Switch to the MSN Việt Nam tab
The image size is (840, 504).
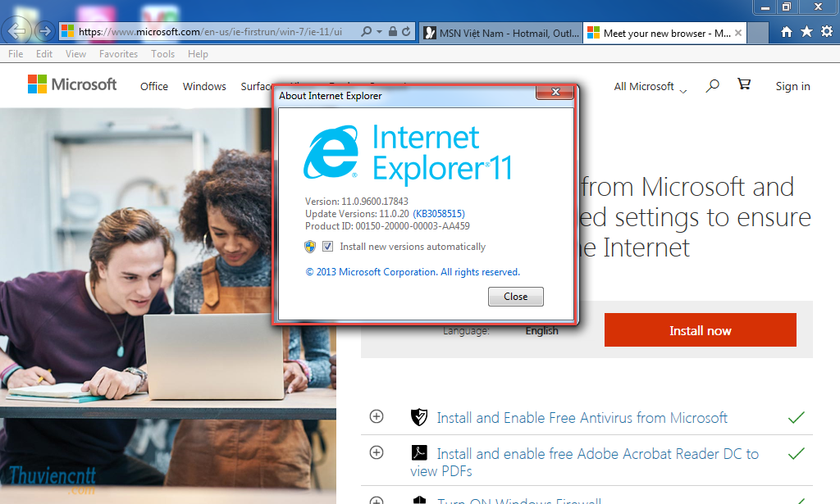tap(501, 33)
